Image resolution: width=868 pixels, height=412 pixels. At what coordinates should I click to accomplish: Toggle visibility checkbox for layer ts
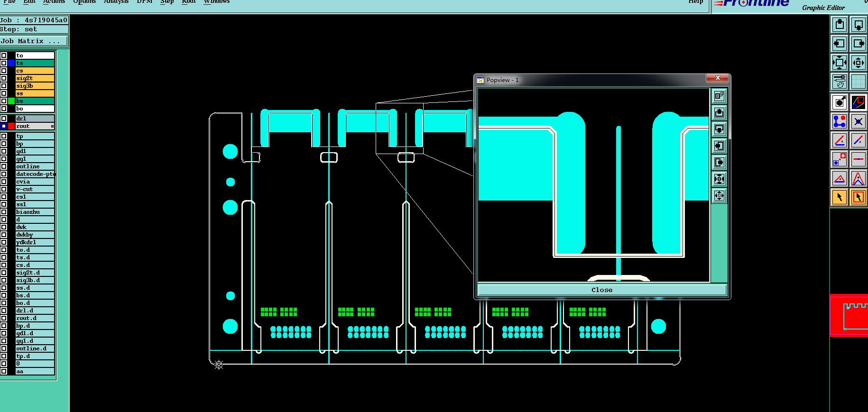coord(4,63)
